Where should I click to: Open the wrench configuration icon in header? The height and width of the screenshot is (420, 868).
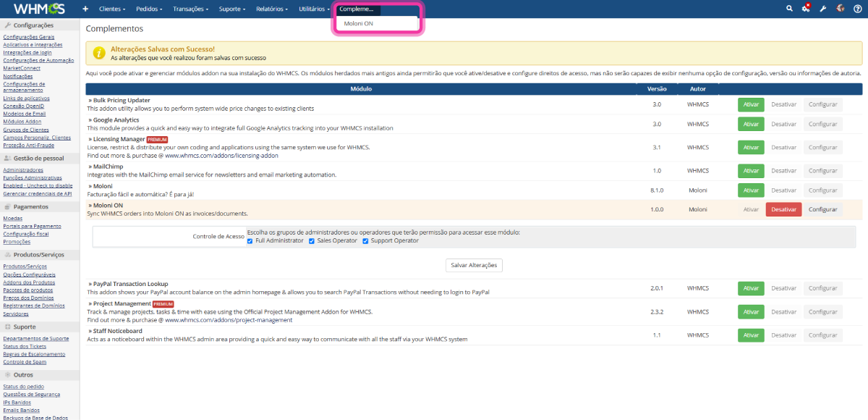(x=823, y=9)
